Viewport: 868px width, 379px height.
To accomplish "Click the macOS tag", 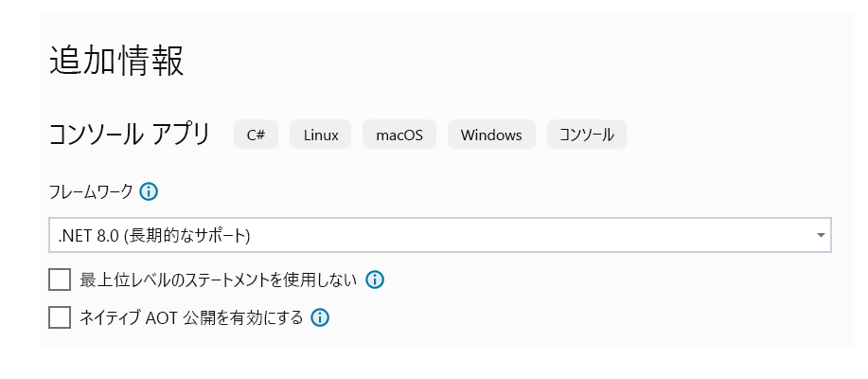I will (x=399, y=135).
